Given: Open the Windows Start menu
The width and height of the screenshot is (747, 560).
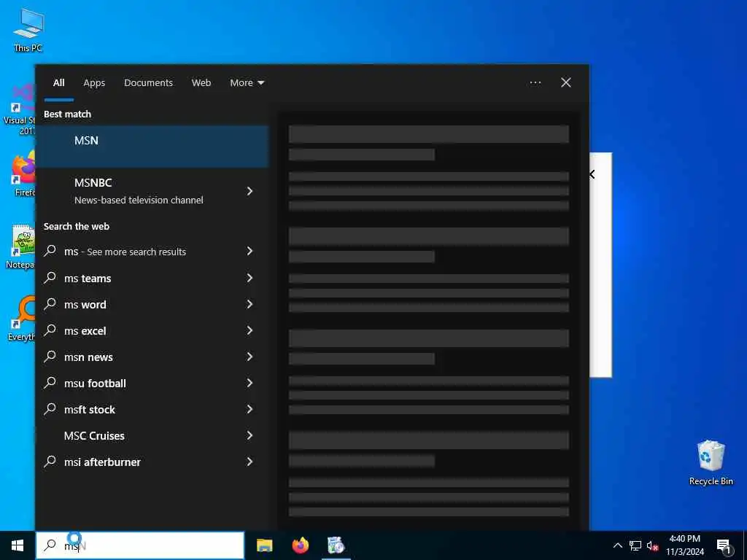Looking at the screenshot, I should [x=18, y=545].
